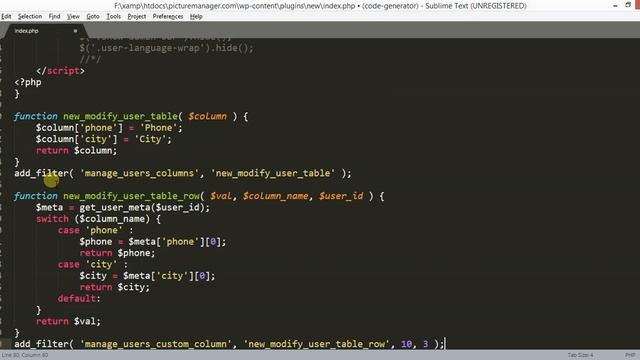Screen dimensions: 640x360
Task: Click the 'return $city;' line
Action: tap(115, 287)
